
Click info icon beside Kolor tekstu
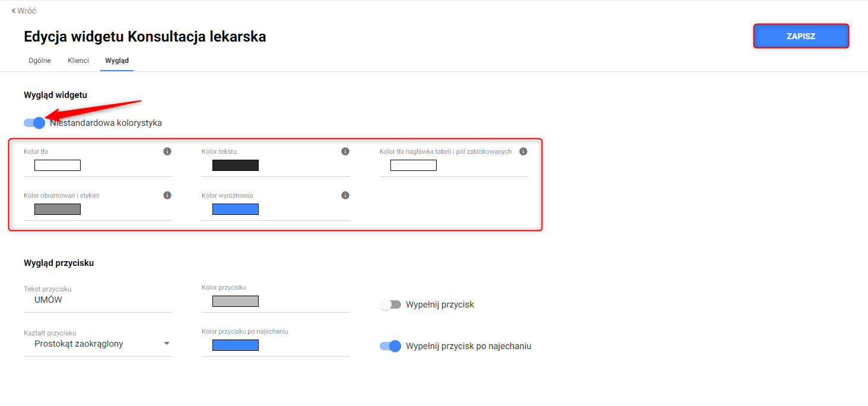pos(345,151)
